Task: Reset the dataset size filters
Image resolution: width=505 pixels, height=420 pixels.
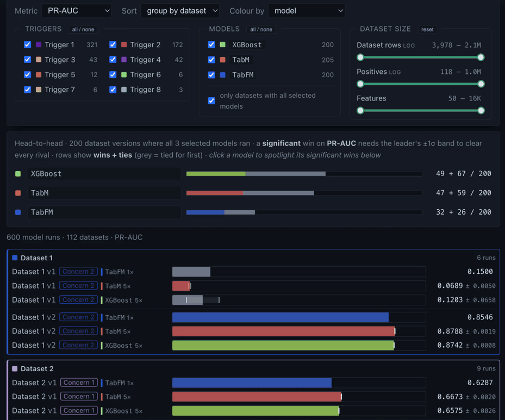Action: [427, 29]
